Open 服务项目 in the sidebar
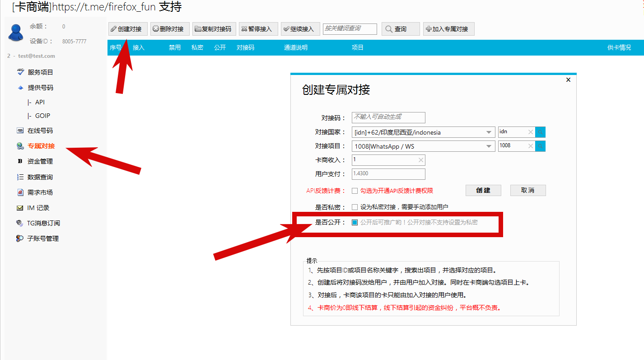644x360 pixels. tap(40, 72)
